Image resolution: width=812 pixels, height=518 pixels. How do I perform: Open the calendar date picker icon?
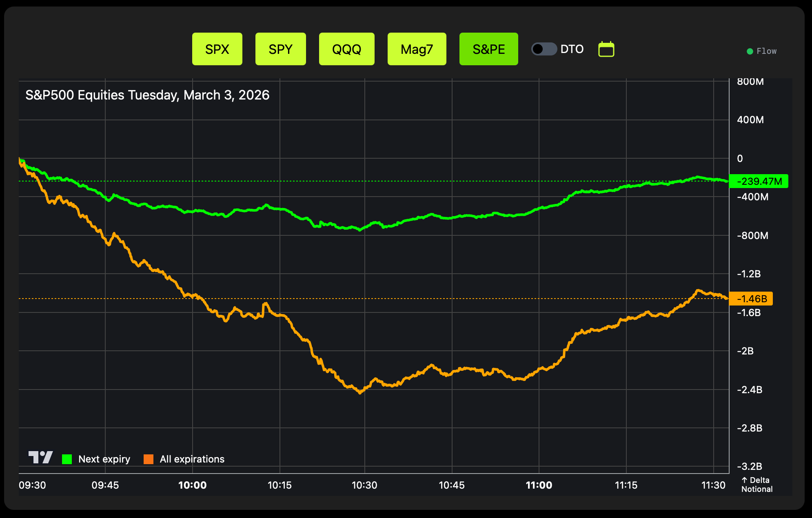point(606,49)
